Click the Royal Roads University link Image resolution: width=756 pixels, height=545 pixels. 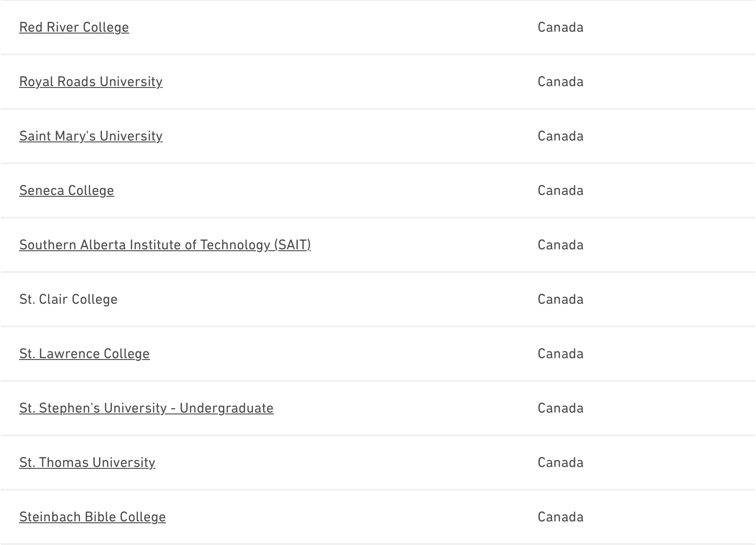click(91, 82)
